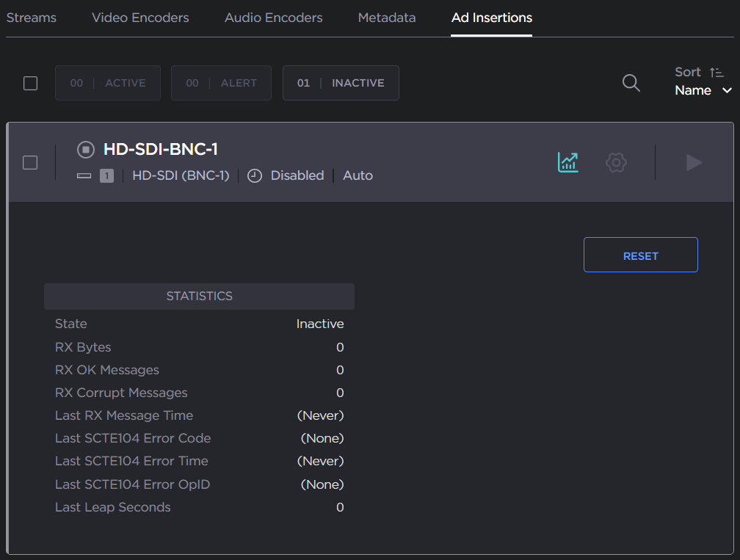Screen dimensions: 740x560
Task: Click the input number 1 badge
Action: (106, 176)
